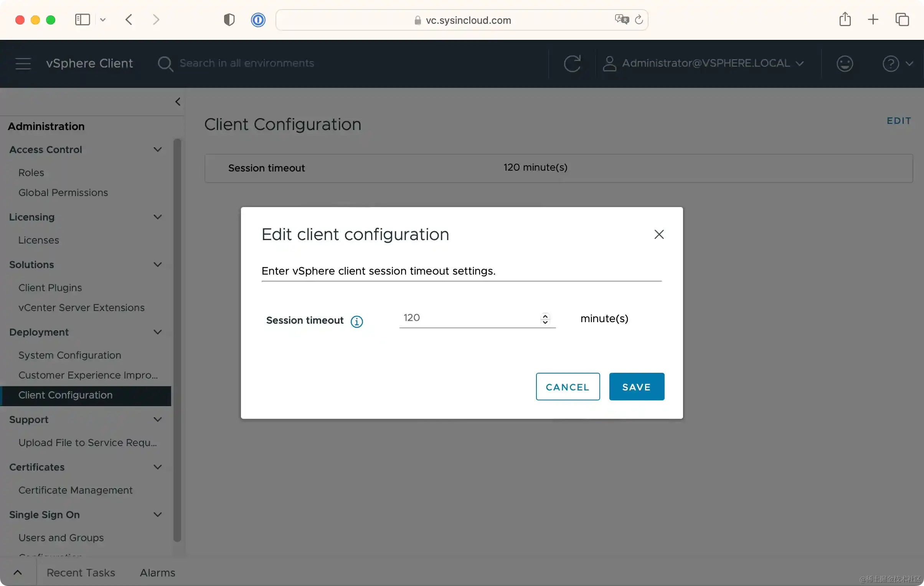Open the smiley feedback icon

coord(845,64)
